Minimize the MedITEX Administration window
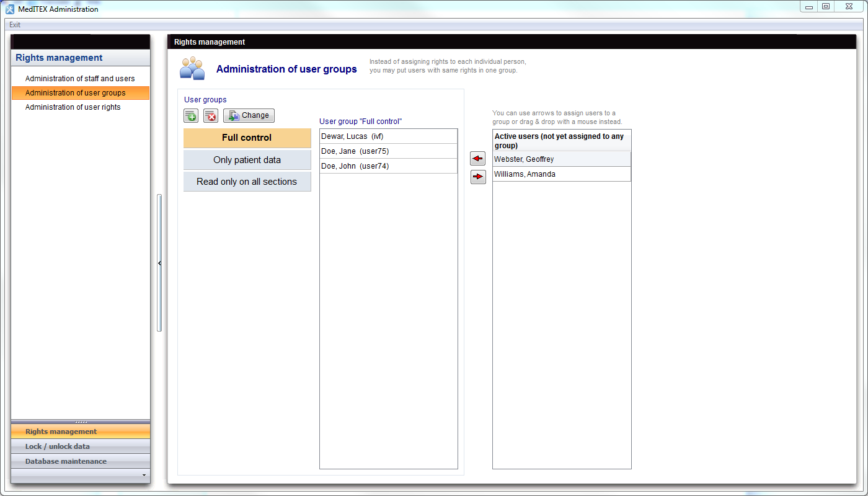 (809, 7)
